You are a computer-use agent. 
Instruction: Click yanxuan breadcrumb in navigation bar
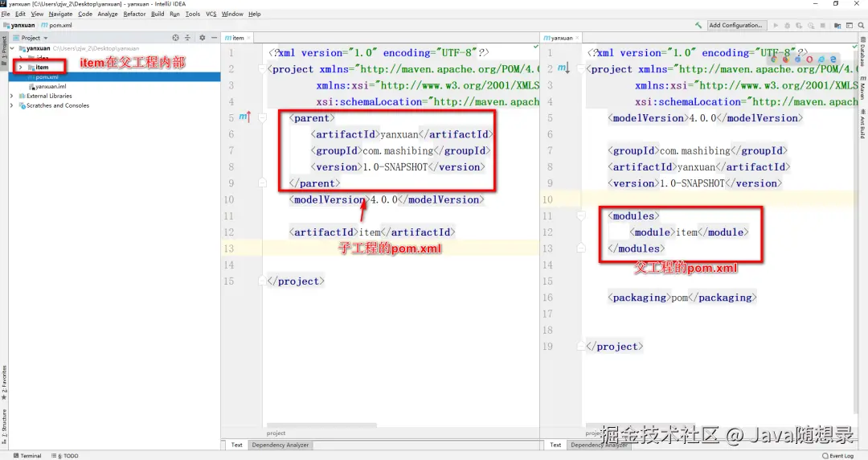click(18, 25)
